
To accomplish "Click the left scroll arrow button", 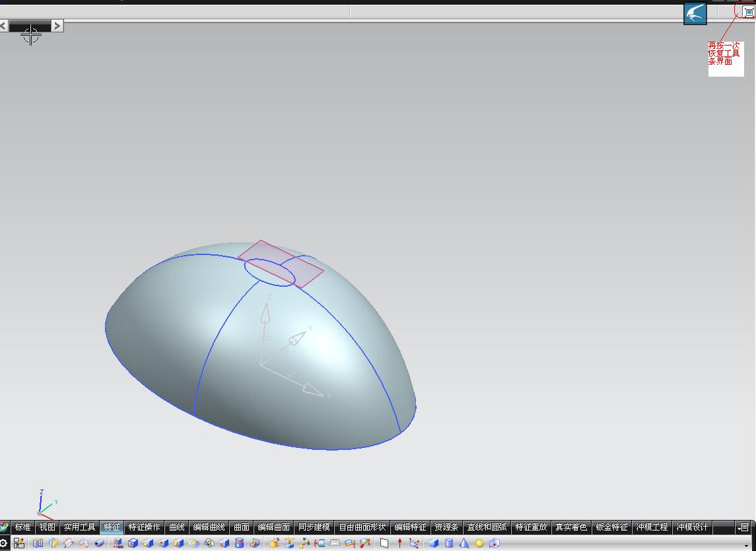I will click(4, 26).
